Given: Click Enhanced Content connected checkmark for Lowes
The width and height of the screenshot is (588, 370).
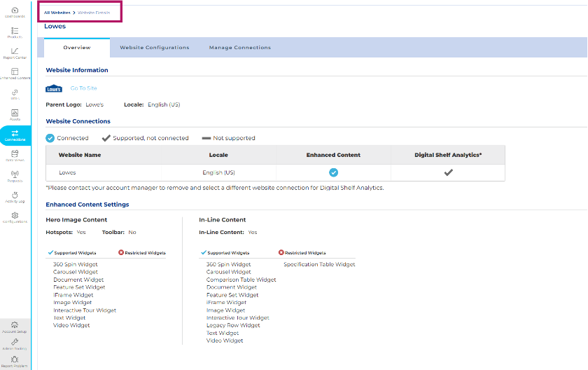Looking at the screenshot, I should pos(333,172).
